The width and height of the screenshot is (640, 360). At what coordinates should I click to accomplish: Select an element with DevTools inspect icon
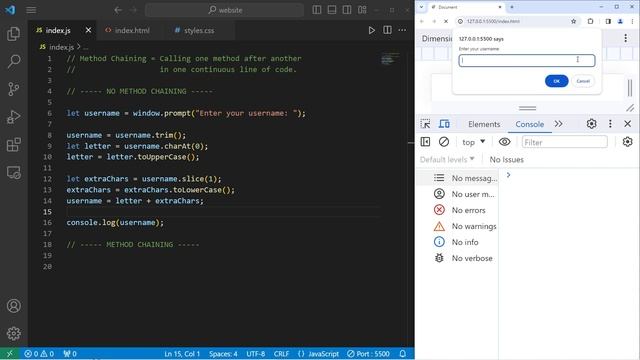(425, 124)
